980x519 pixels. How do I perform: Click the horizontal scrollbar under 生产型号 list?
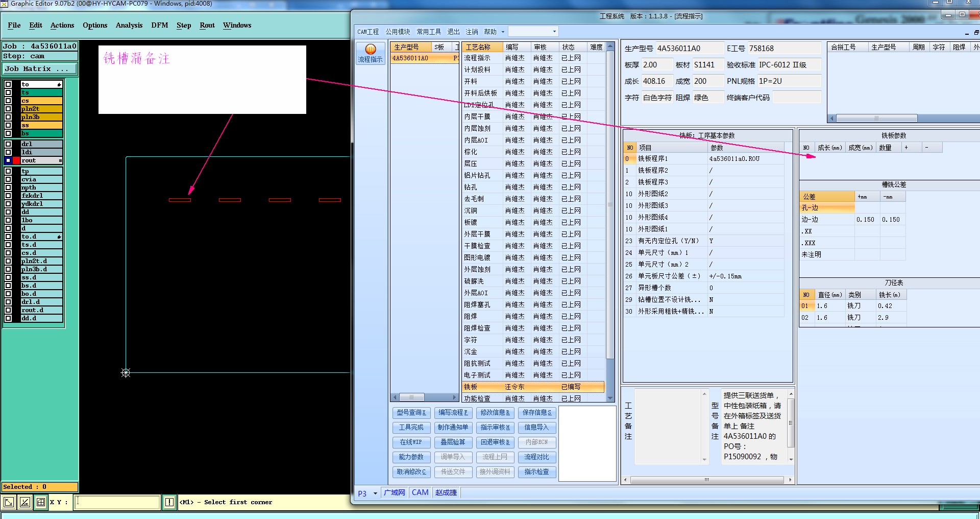coord(424,397)
